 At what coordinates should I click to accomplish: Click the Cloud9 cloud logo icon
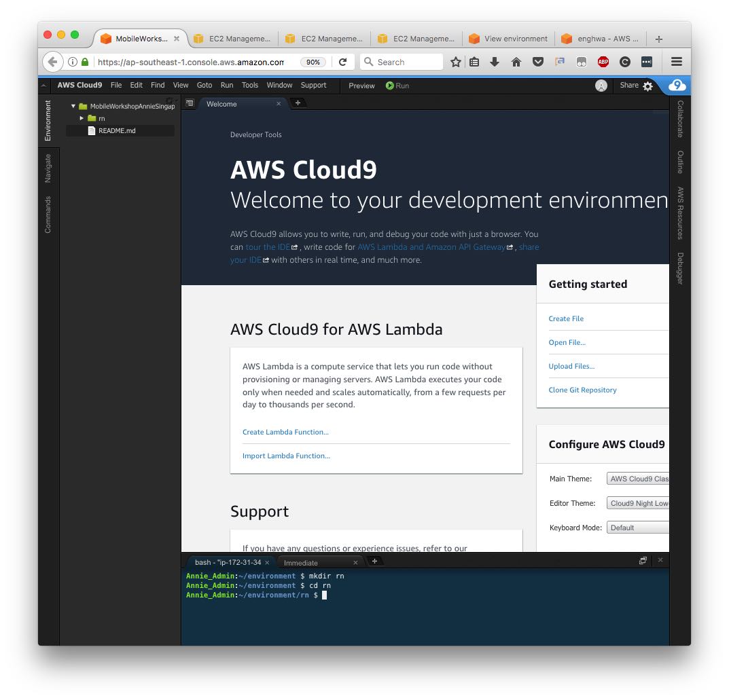pos(677,85)
